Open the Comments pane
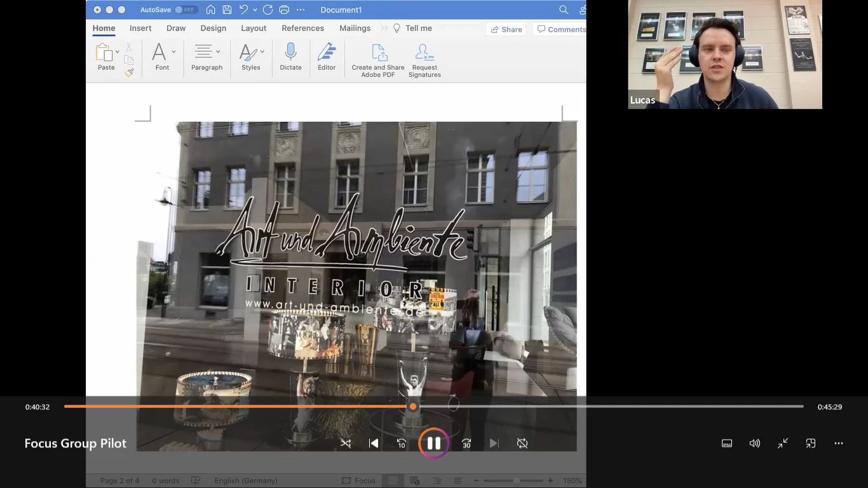This screenshot has width=868, height=488. (560, 29)
